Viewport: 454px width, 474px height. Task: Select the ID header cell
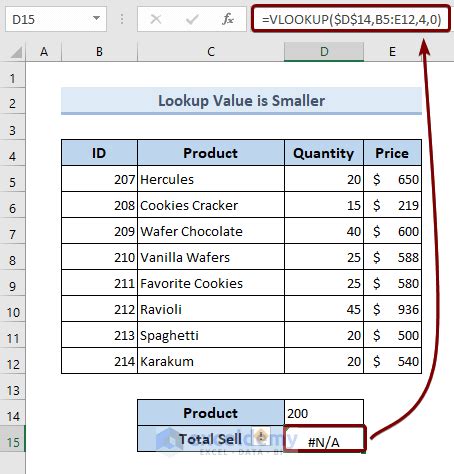(x=99, y=153)
